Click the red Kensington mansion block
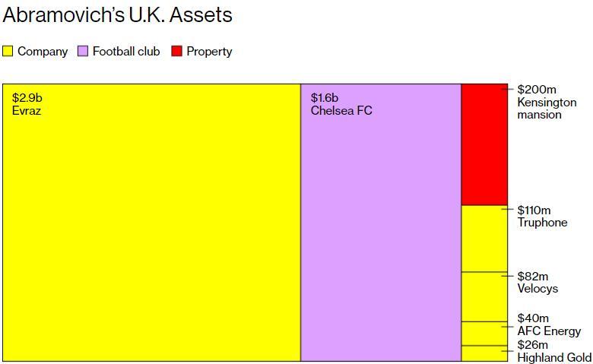Viewport: 593px width, 364px height. tap(484, 144)
